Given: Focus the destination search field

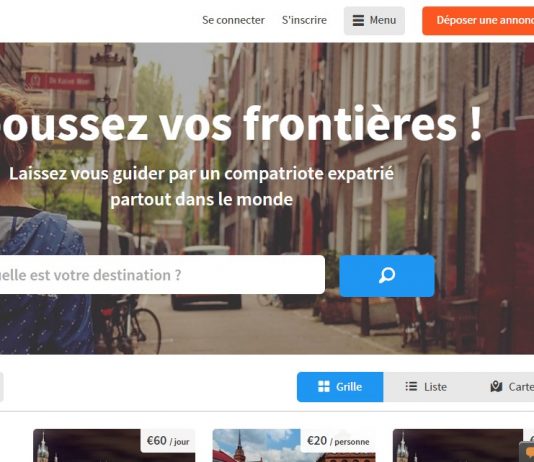Looking at the screenshot, I should coord(162,275).
